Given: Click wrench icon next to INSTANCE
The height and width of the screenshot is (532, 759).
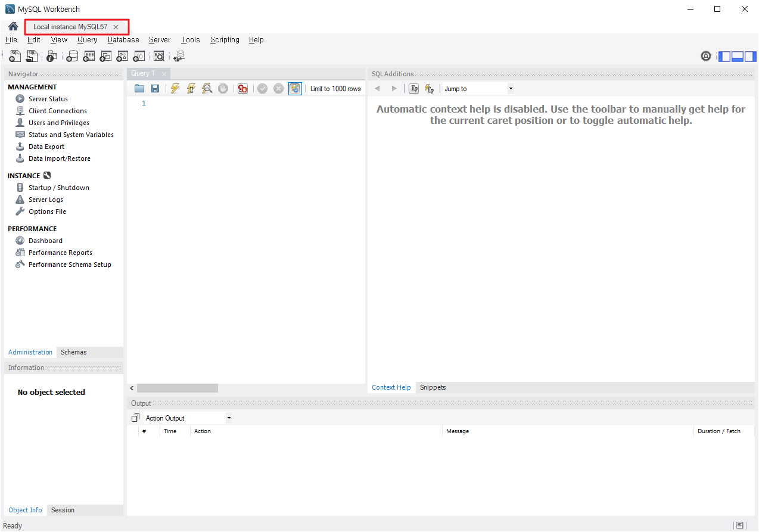Looking at the screenshot, I should (x=47, y=176).
